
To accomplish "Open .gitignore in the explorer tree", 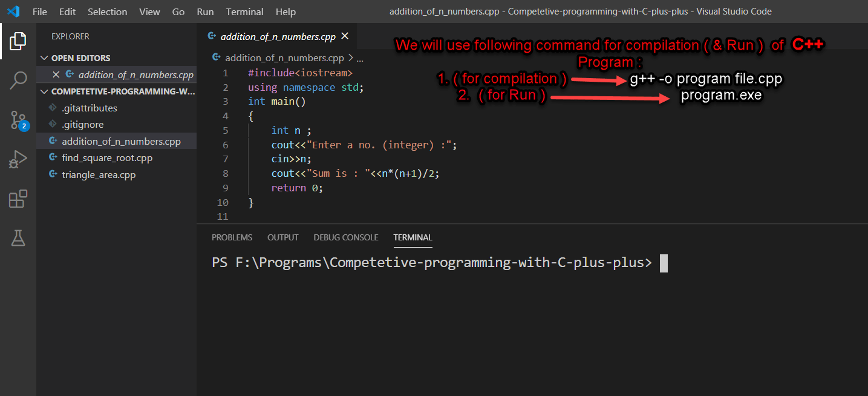I will point(83,125).
